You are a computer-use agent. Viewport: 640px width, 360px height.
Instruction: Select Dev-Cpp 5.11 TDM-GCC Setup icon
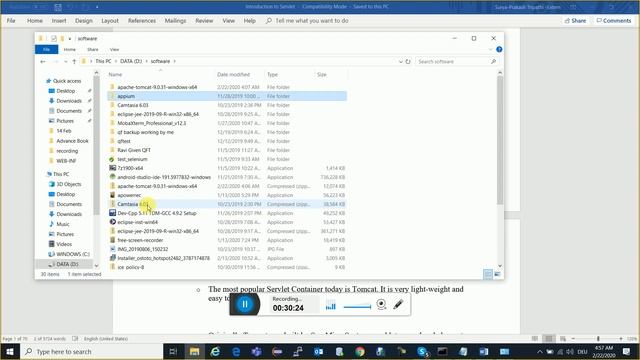[x=112, y=213]
